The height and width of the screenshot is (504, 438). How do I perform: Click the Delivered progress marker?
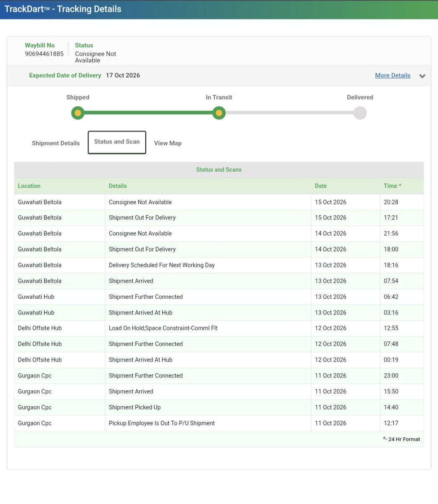pyautogui.click(x=360, y=113)
